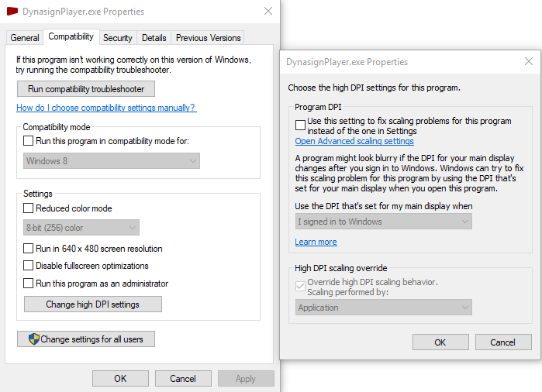Viewport: 542px width, 392px height.
Task: Click the 'Choose the high DPI settings' heading text
Action: pos(374,88)
